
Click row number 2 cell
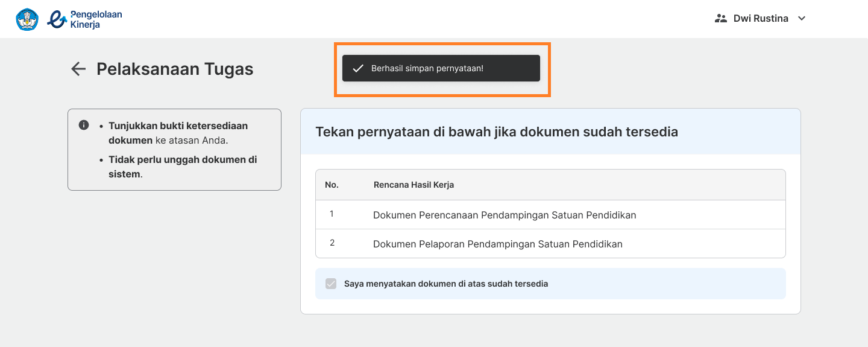[332, 243]
